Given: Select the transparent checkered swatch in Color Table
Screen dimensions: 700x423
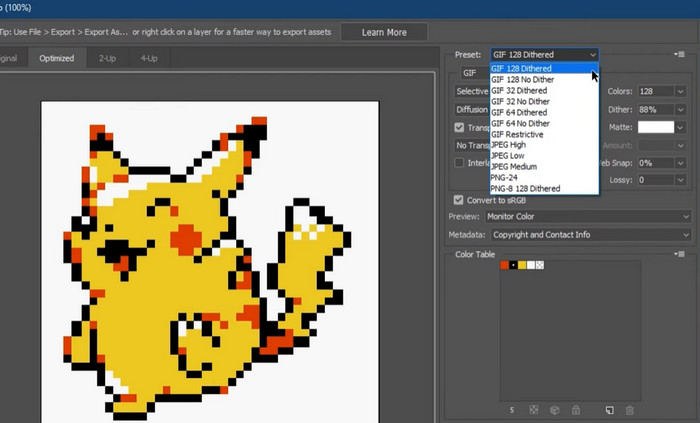Looking at the screenshot, I should coord(540,265).
